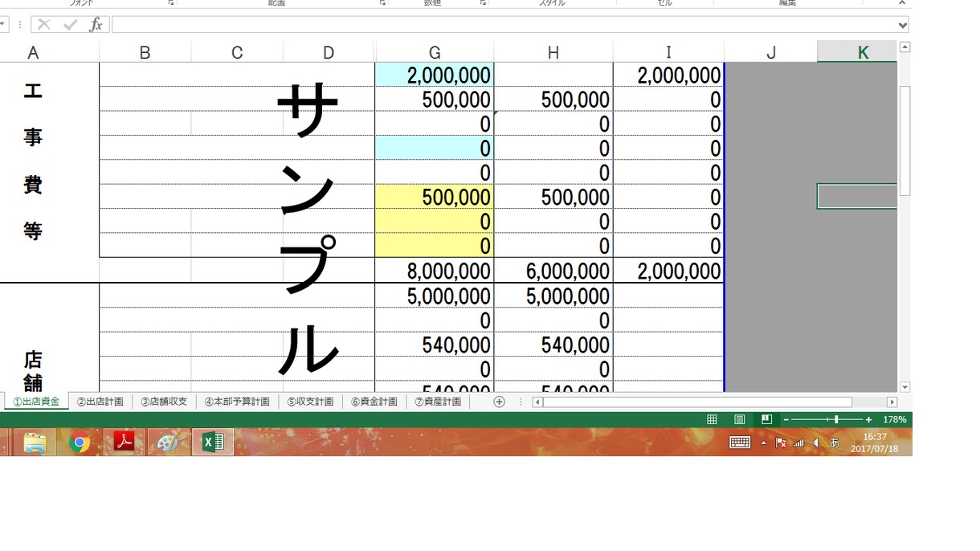Screen dimensions: 980x551
Task: Click the formula bar Cancel X icon
Action: [x=44, y=25]
